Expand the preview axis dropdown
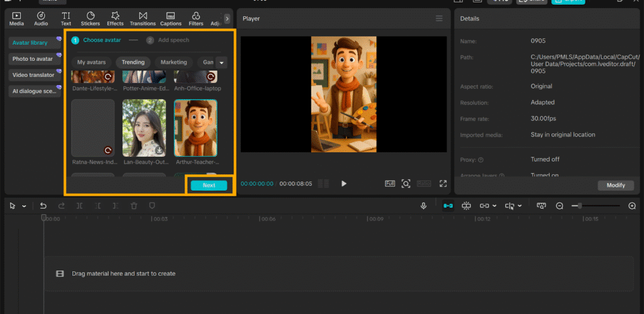644x314 pixels. [x=519, y=206]
